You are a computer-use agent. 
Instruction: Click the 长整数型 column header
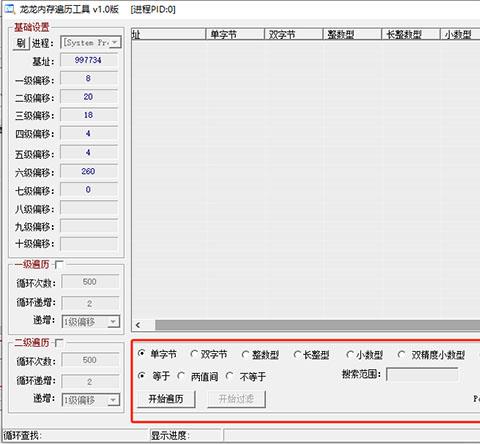pyautogui.click(x=411, y=34)
